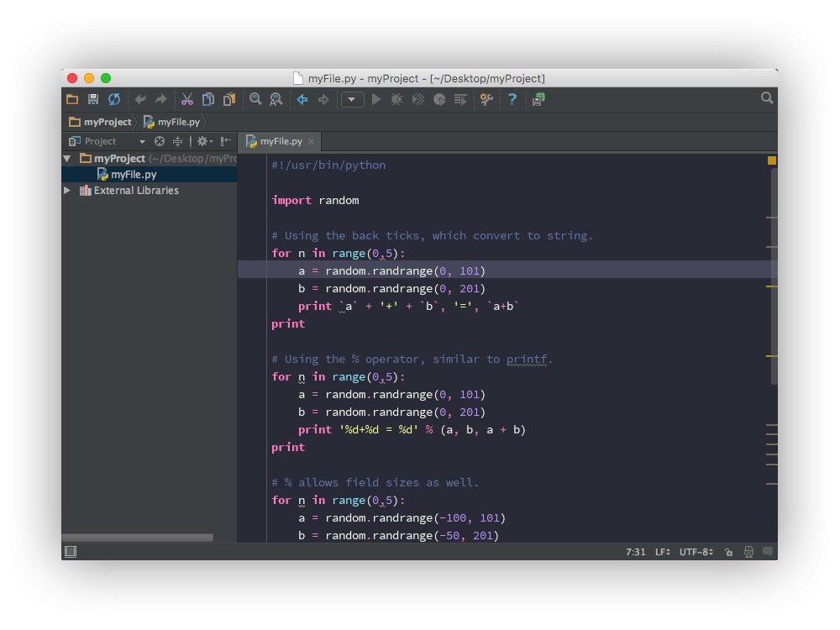Click the shebang '#!/usr/bin/python' line
840x630 pixels.
328,165
